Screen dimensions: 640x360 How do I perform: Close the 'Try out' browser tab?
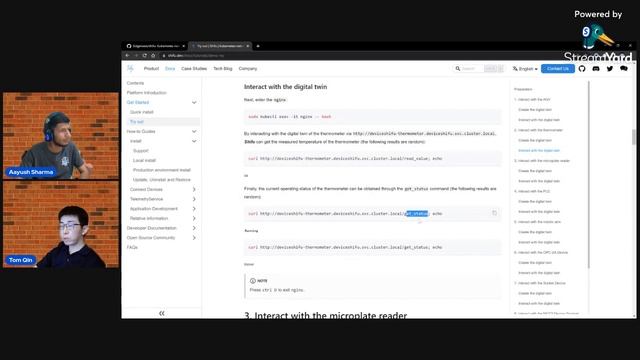click(248, 46)
